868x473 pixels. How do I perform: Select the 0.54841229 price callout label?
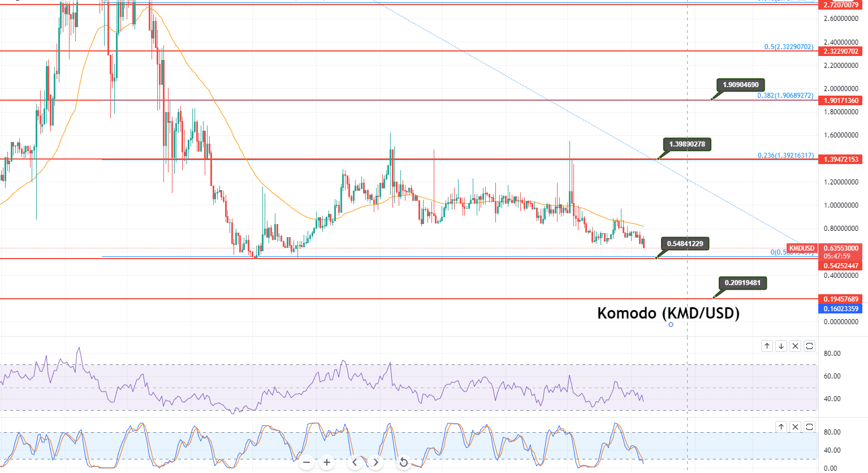(x=685, y=244)
